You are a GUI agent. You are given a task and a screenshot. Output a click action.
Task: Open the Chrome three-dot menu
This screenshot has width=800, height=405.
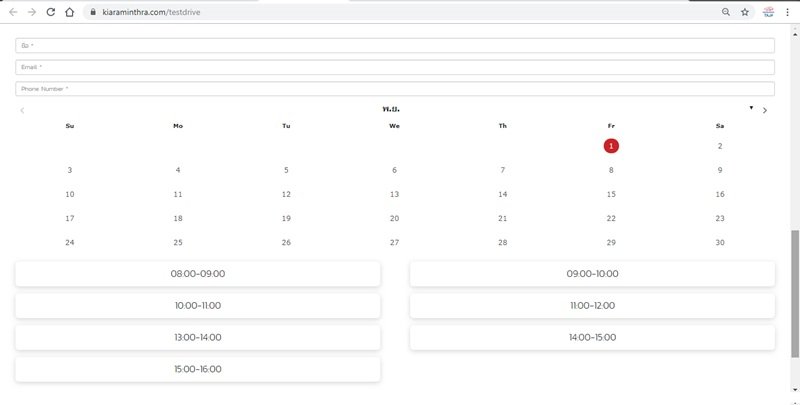click(788, 12)
